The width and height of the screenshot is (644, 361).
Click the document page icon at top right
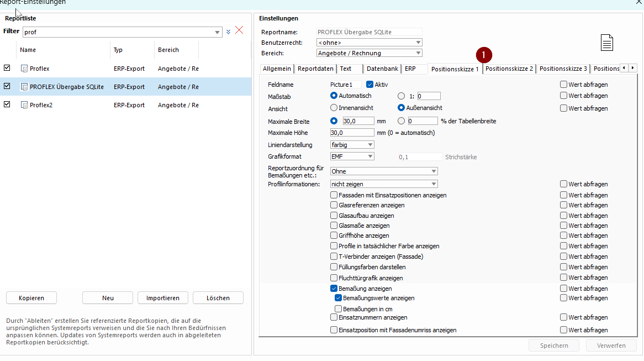pyautogui.click(x=606, y=43)
